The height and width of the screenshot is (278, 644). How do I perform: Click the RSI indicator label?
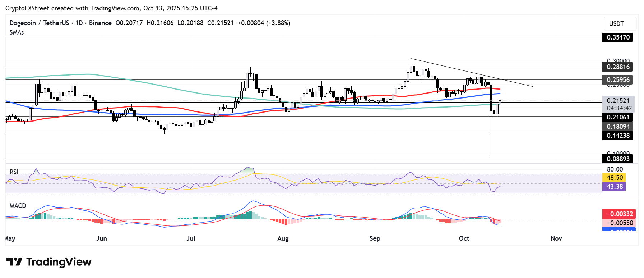pos(14,172)
